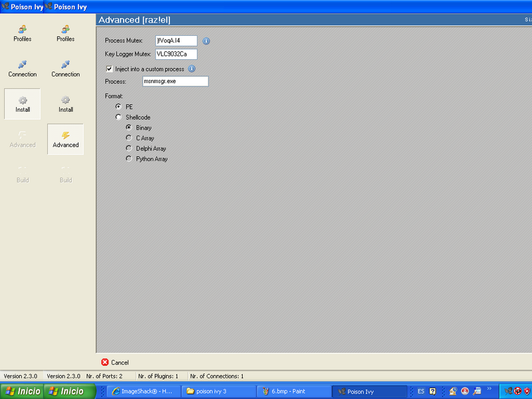Expand hidden taskbar icons with double chevron
Viewport: 532px width, 399px height.
point(489,388)
